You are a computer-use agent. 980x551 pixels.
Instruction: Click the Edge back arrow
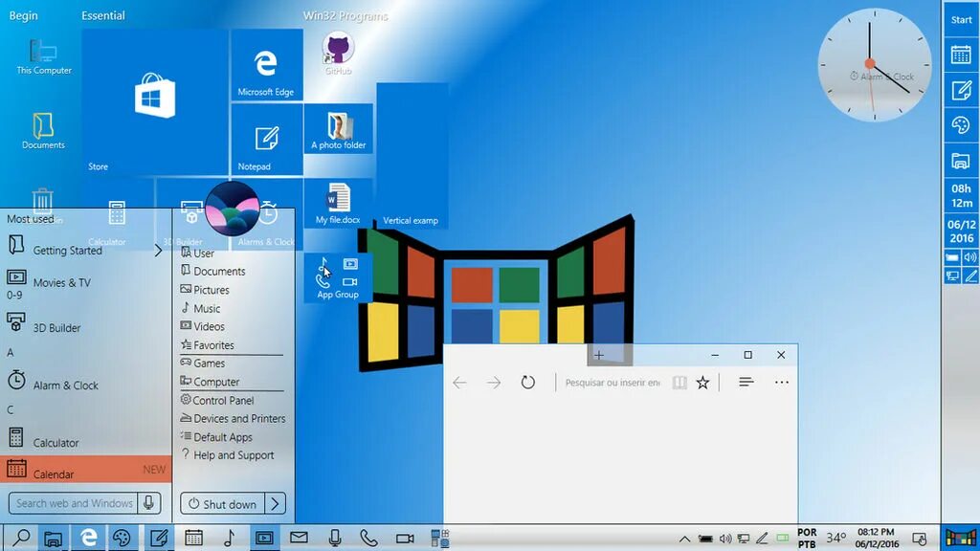click(x=459, y=382)
